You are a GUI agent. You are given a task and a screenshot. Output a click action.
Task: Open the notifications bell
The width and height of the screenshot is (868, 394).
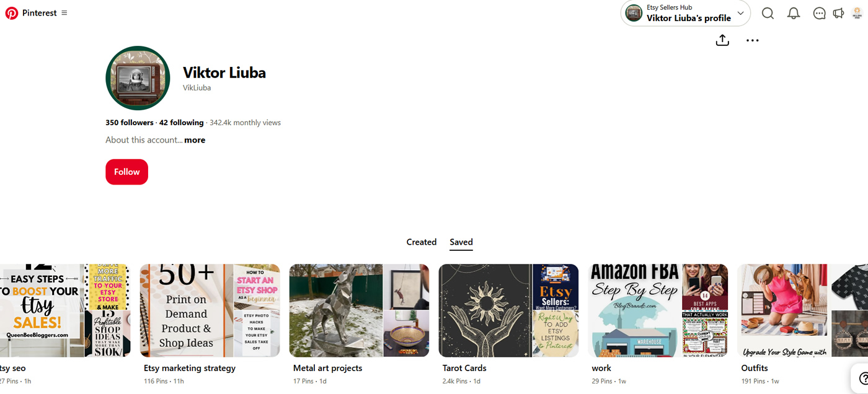pyautogui.click(x=794, y=13)
